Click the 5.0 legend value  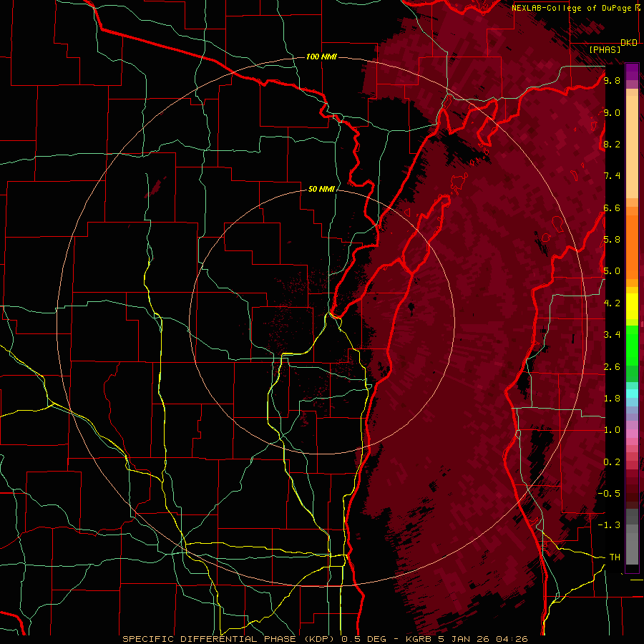pos(612,271)
